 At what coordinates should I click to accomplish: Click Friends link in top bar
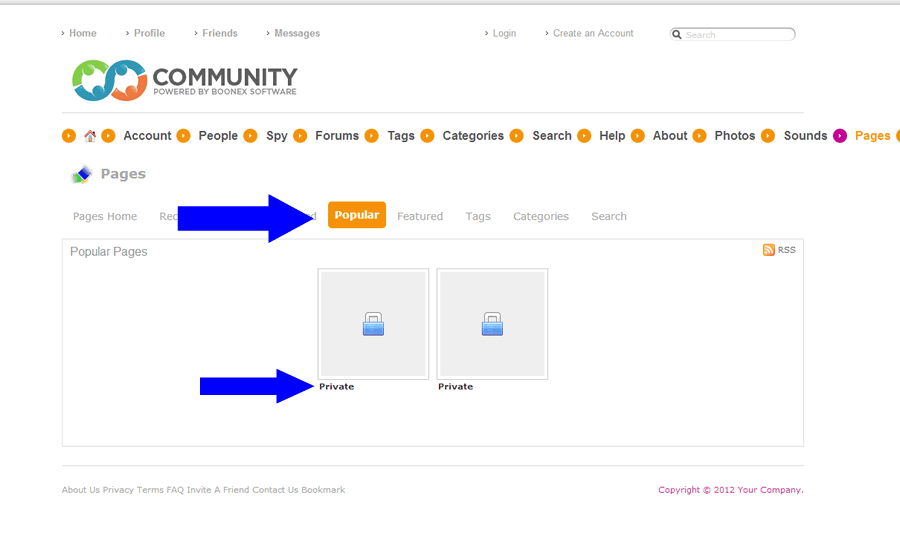(220, 33)
